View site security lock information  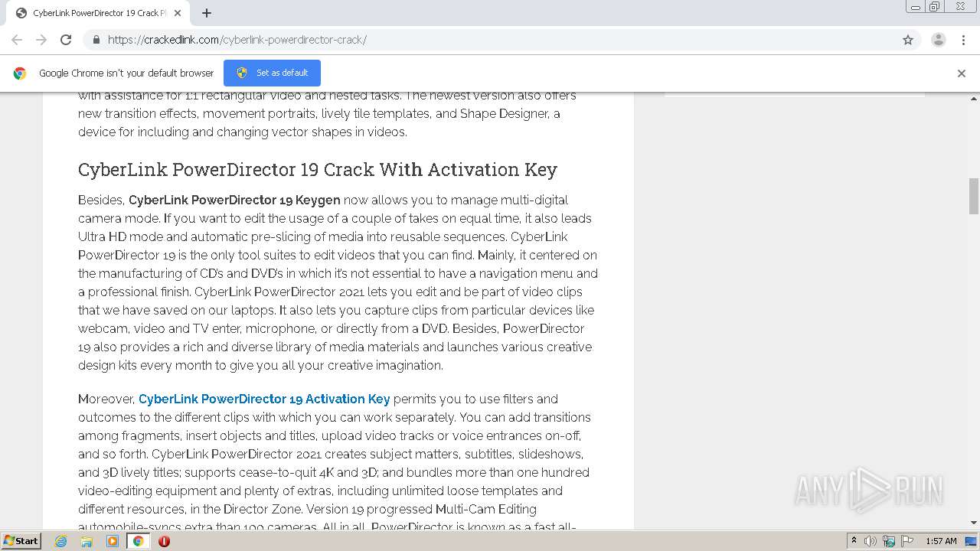96,40
